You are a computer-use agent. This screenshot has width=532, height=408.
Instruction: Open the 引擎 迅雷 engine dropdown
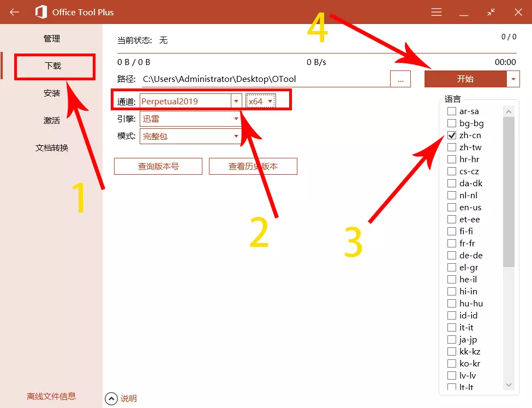(x=190, y=119)
